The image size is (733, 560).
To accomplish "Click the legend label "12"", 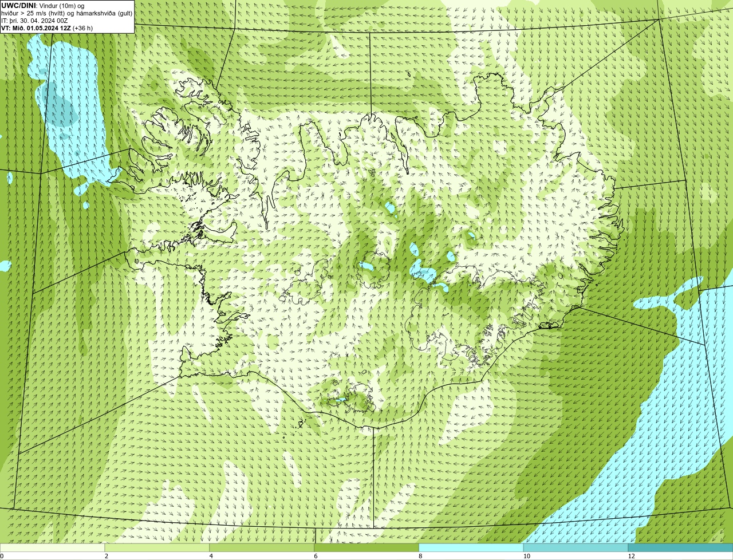I will tap(631, 556).
